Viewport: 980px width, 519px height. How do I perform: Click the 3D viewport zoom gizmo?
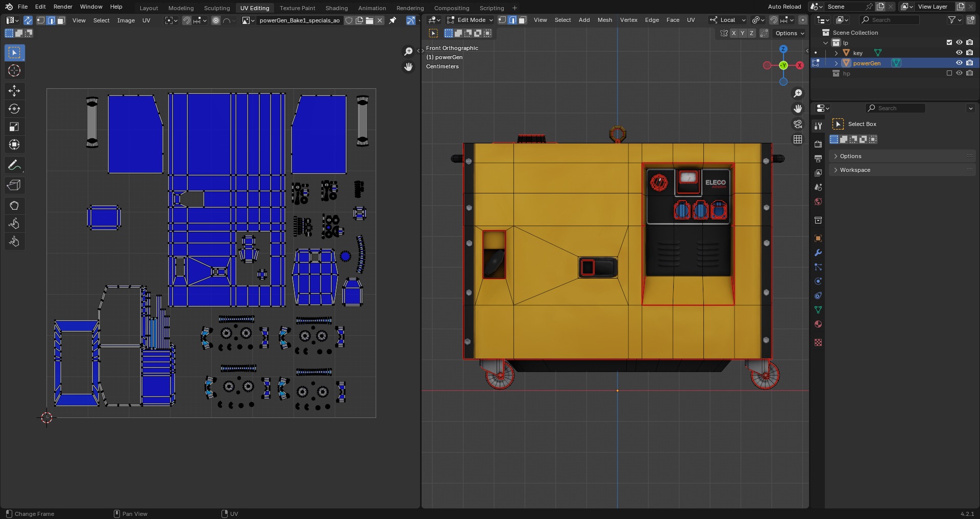pos(798,93)
